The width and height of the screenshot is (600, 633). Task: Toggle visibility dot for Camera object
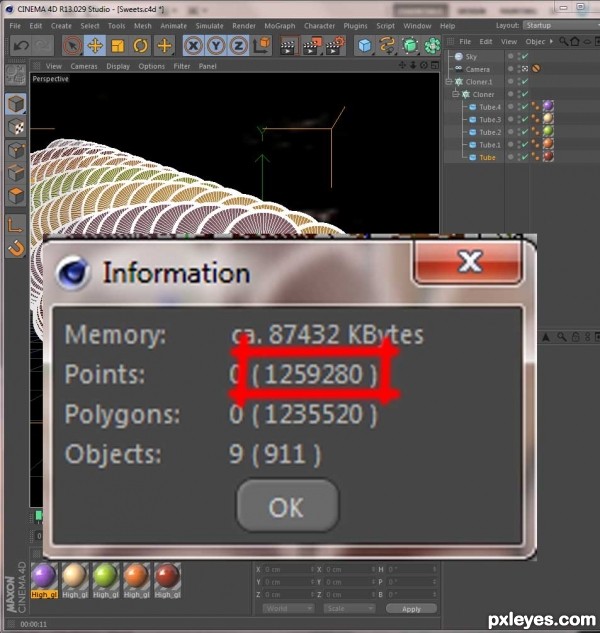pyautogui.click(x=511, y=69)
